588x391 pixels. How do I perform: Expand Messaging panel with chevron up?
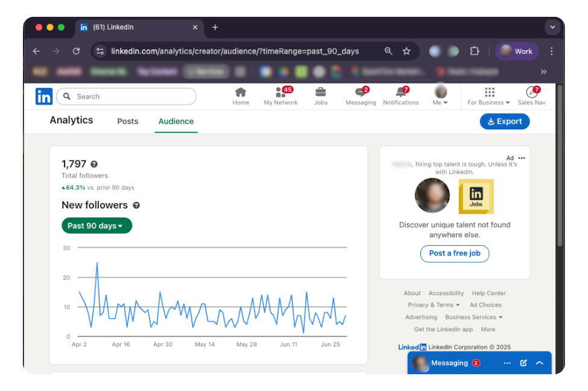pos(540,363)
